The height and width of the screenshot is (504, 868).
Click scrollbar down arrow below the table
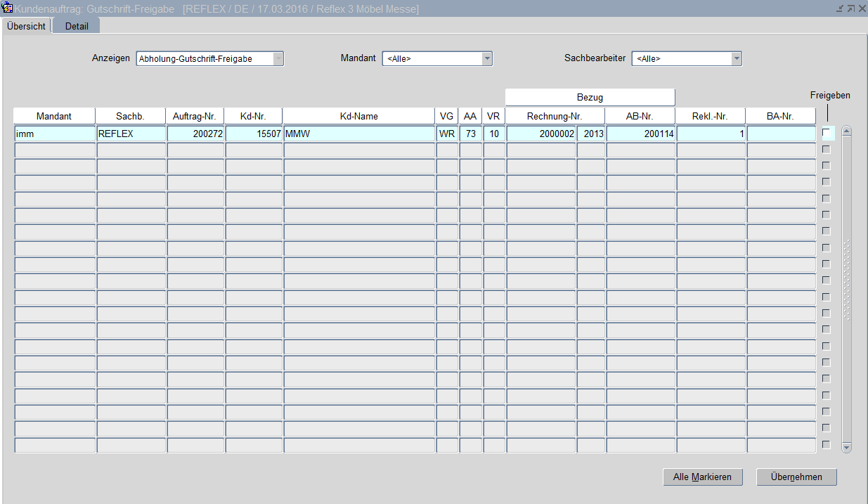[846, 447]
